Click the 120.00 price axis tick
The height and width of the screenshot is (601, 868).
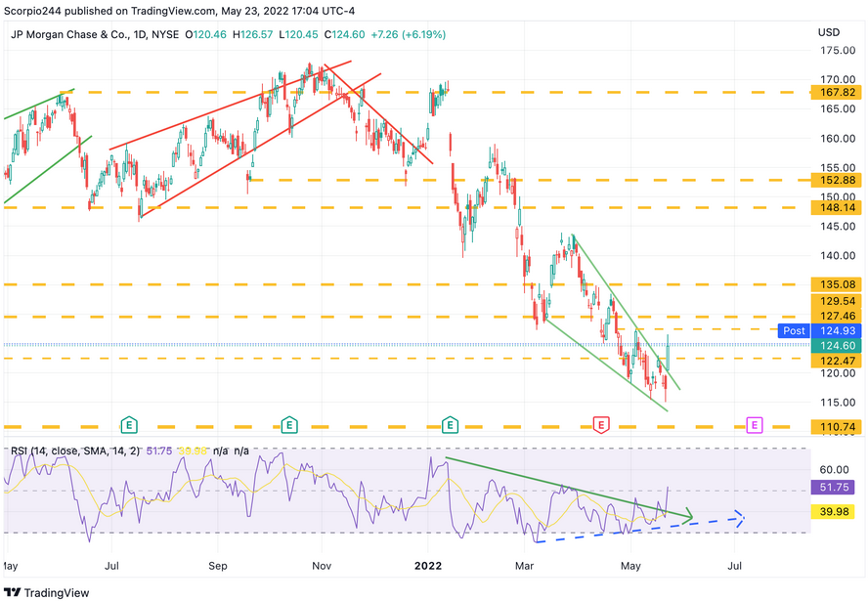[x=838, y=373]
